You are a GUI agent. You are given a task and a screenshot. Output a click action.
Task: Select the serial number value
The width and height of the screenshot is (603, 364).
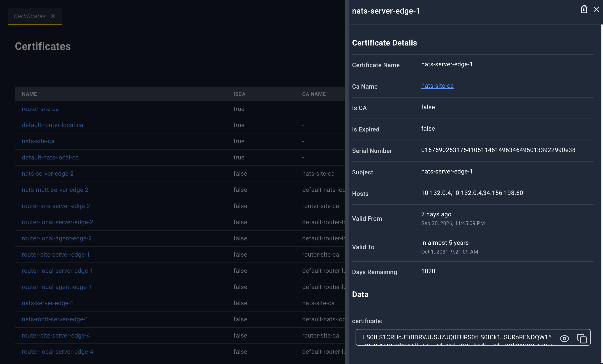pos(498,150)
